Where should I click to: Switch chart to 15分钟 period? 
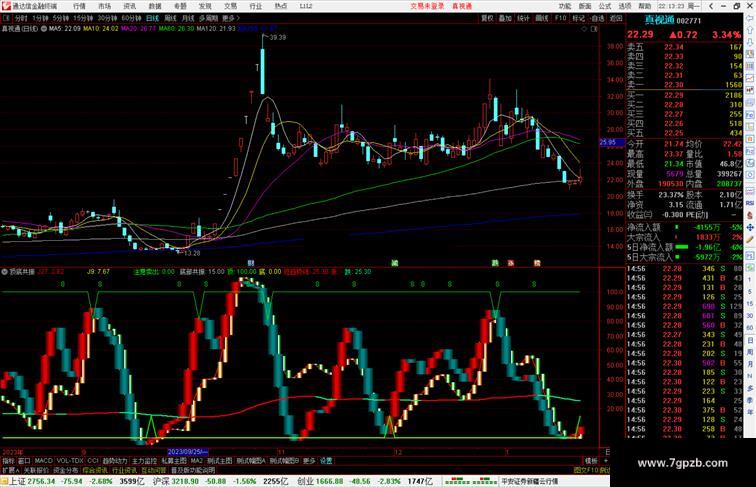click(83, 18)
